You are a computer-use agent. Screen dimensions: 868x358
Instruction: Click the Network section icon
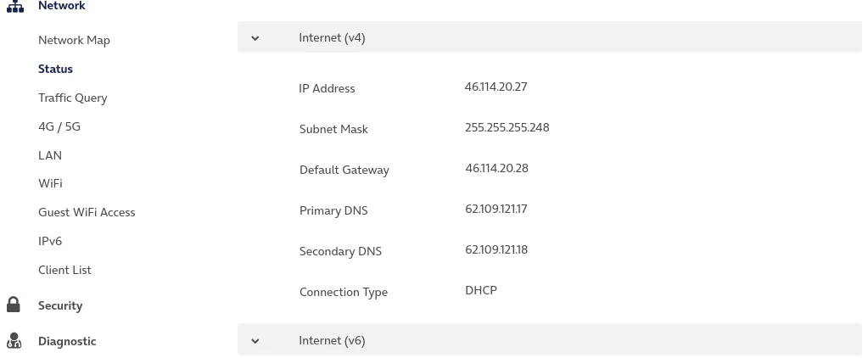[14, 7]
